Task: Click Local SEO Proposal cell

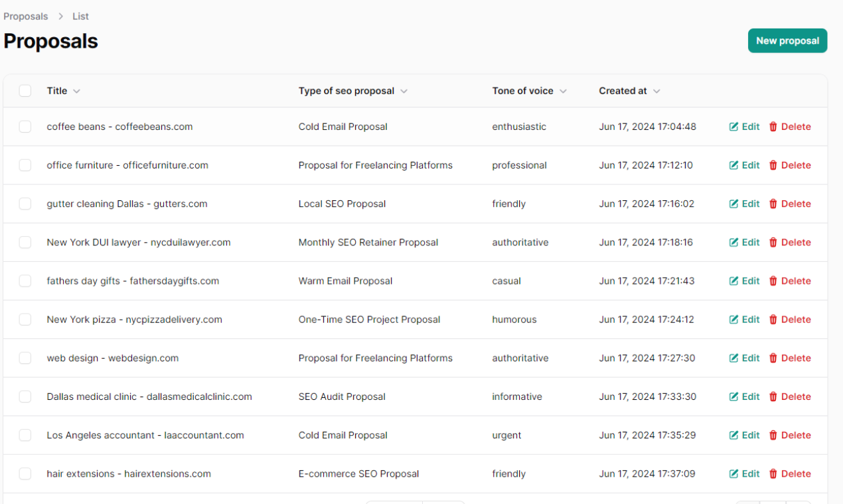Action: (x=342, y=204)
